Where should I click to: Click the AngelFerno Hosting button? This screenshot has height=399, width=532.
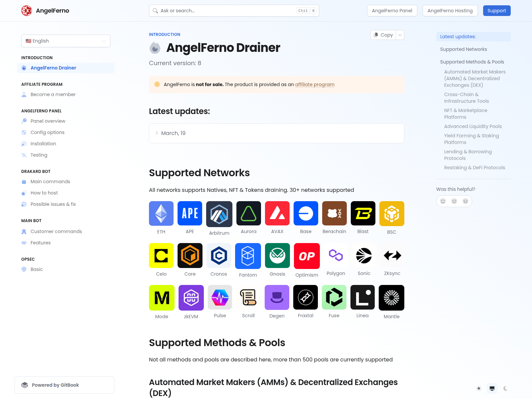pyautogui.click(x=450, y=11)
